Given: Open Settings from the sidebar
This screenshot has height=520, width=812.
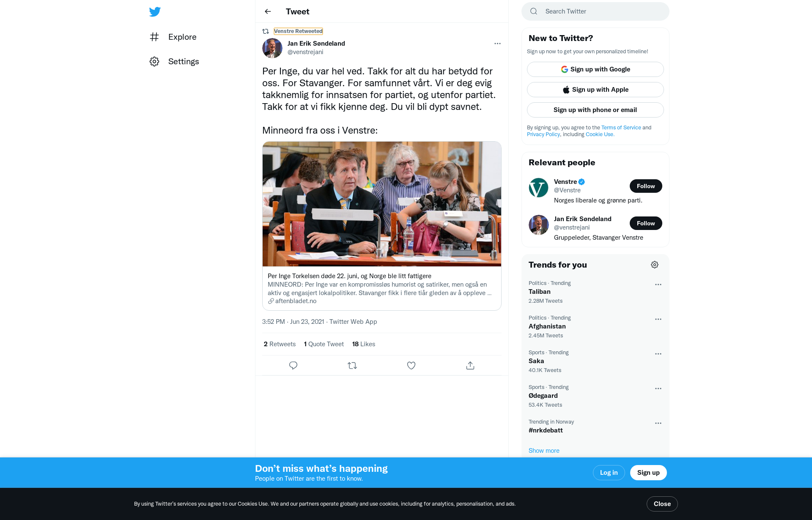Looking at the screenshot, I should pyautogui.click(x=174, y=61).
